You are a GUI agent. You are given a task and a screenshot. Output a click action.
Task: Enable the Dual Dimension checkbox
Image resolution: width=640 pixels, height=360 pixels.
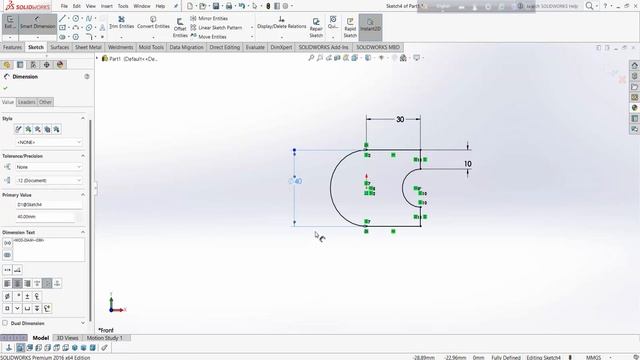5,323
